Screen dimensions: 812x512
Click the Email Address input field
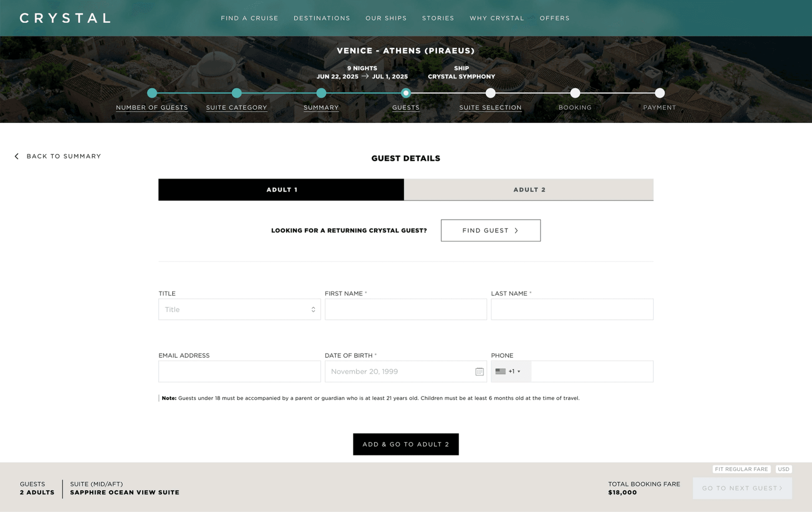[240, 371]
